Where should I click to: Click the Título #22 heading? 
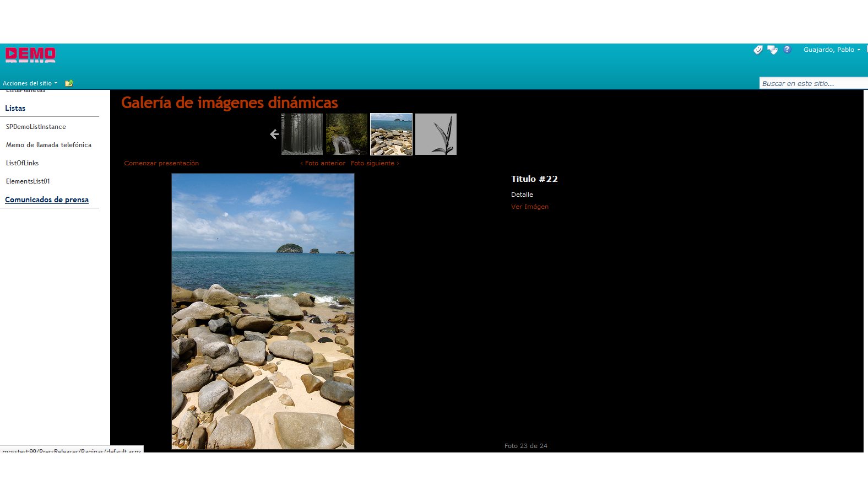534,179
